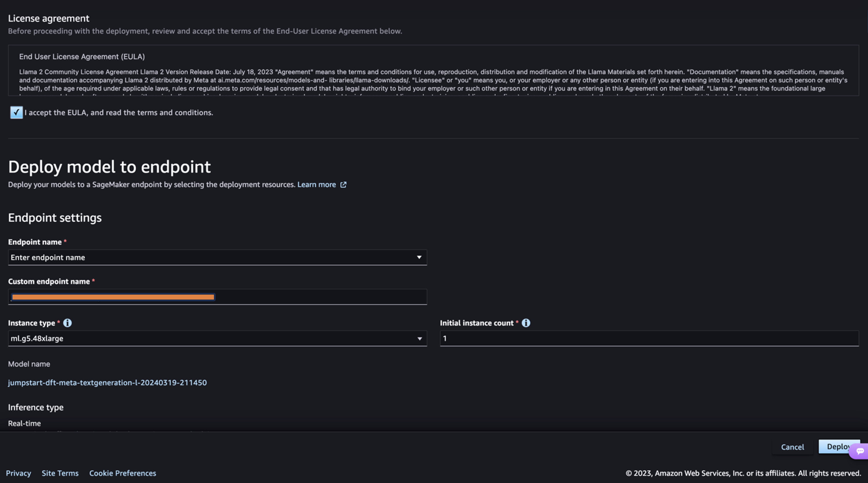The width and height of the screenshot is (868, 483).
Task: Open Cookie Preferences in the footer
Action: tap(123, 473)
